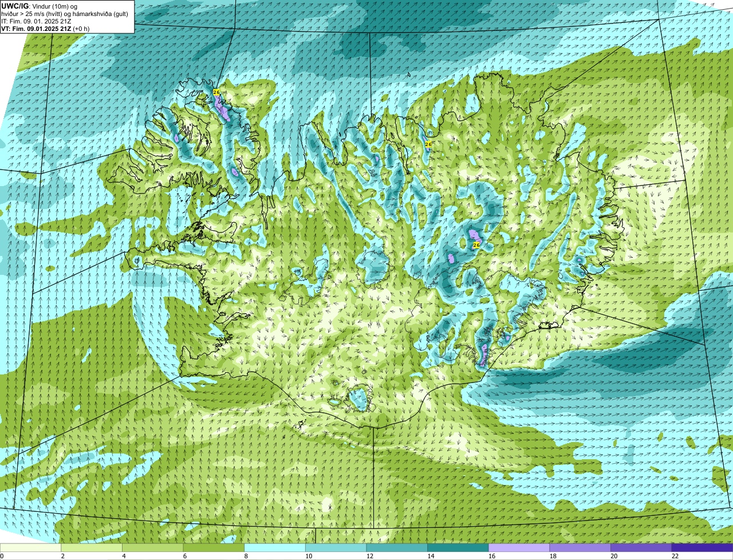Click the 8–10 m/s pale cyan legend swatch

pyautogui.click(x=275, y=547)
